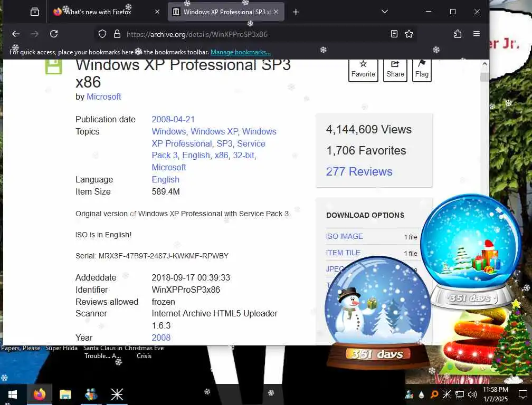Click Firefox icon in the taskbar
The image size is (532, 405).
40,394
